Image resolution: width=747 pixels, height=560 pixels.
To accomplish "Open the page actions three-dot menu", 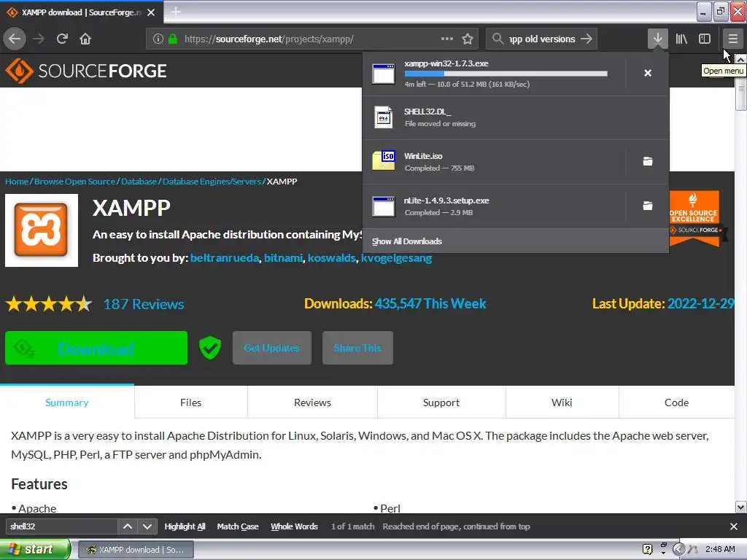I will (x=447, y=39).
